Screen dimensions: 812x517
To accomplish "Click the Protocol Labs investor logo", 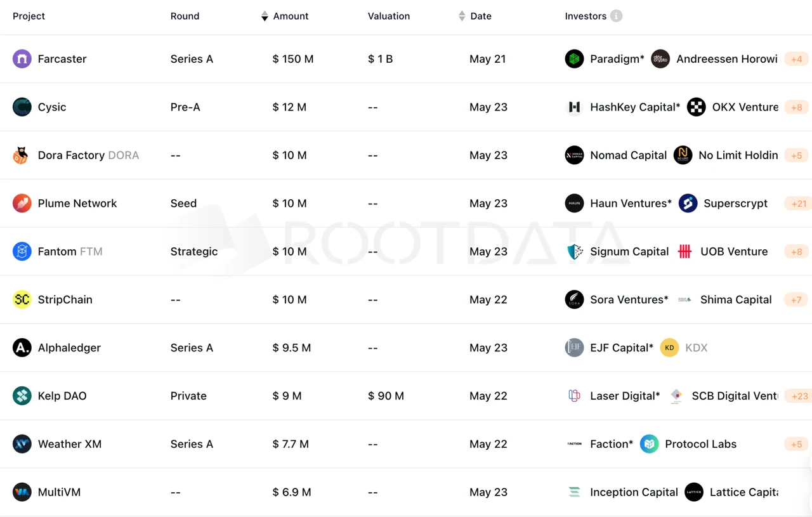I will coord(649,444).
